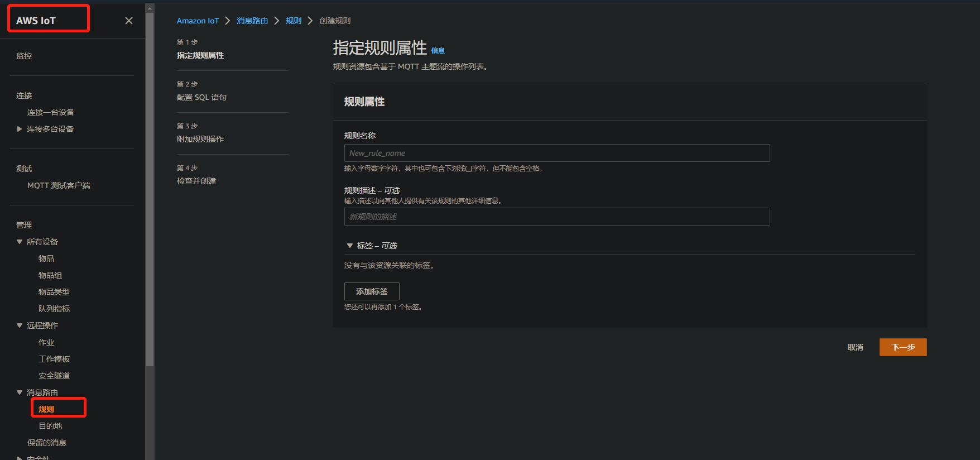980x460 pixels.
Task: Collapse the 标签 – 可选 section
Action: click(350, 246)
